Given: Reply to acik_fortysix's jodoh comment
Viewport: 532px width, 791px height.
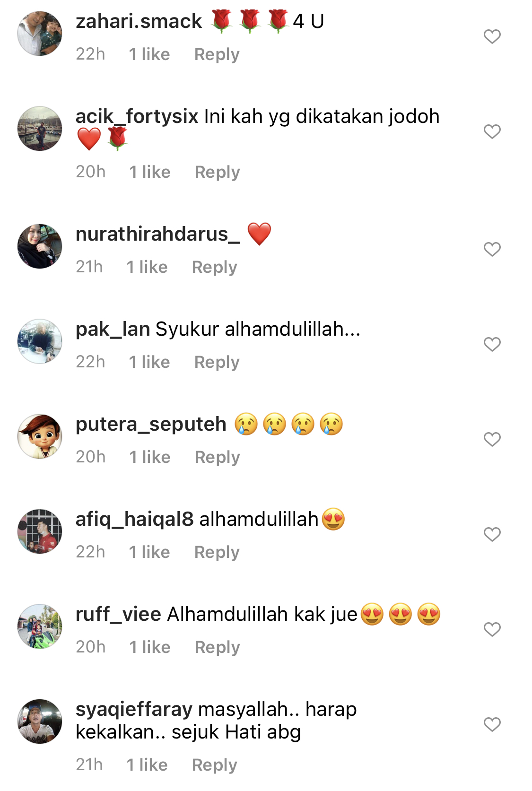Looking at the screenshot, I should pos(218,172).
